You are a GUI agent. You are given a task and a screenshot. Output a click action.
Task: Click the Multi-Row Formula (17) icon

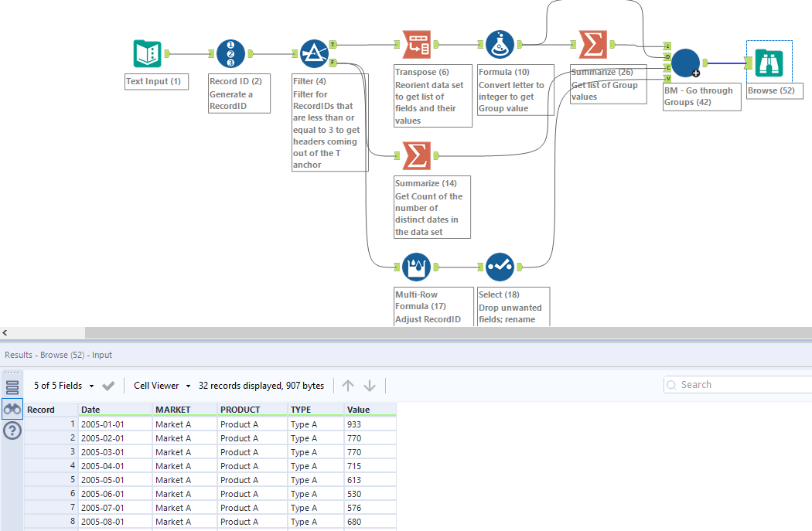tap(416, 266)
